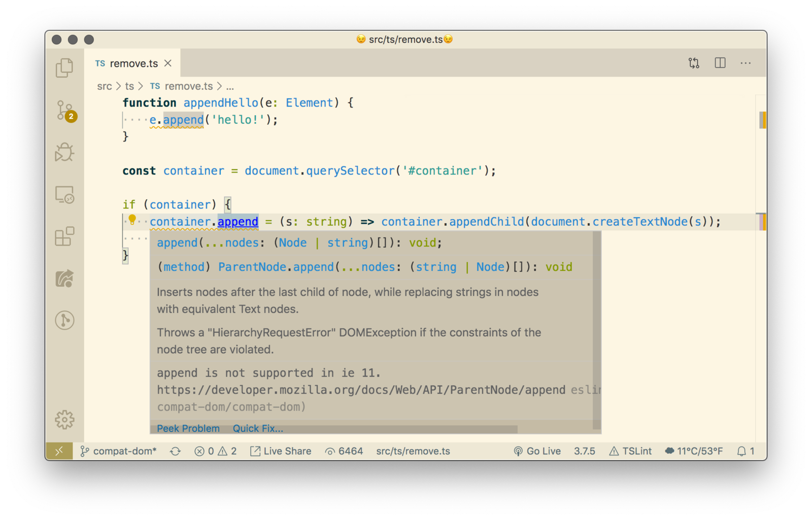Expand the breadcrumb ellipsis after remove.ts

(x=230, y=86)
